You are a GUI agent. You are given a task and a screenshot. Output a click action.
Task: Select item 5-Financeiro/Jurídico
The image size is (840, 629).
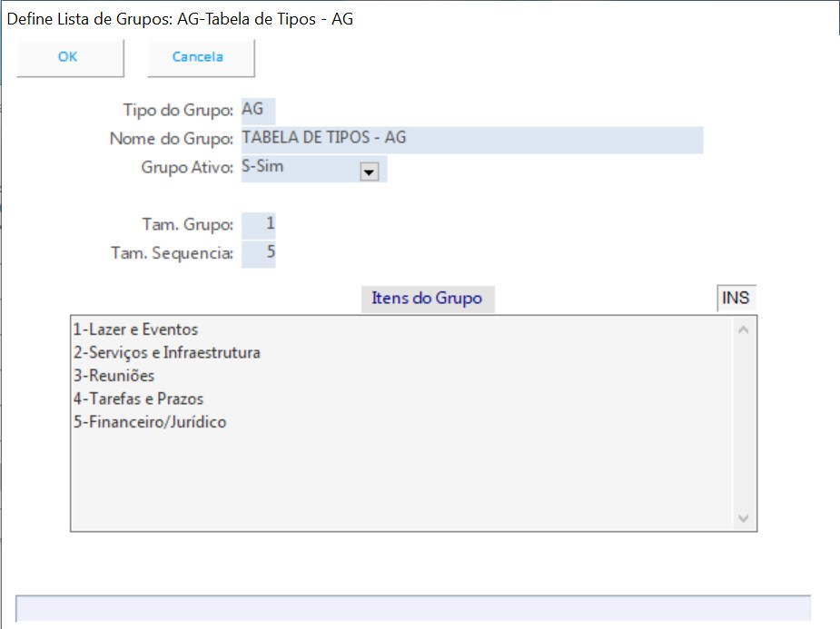pyautogui.click(x=149, y=423)
